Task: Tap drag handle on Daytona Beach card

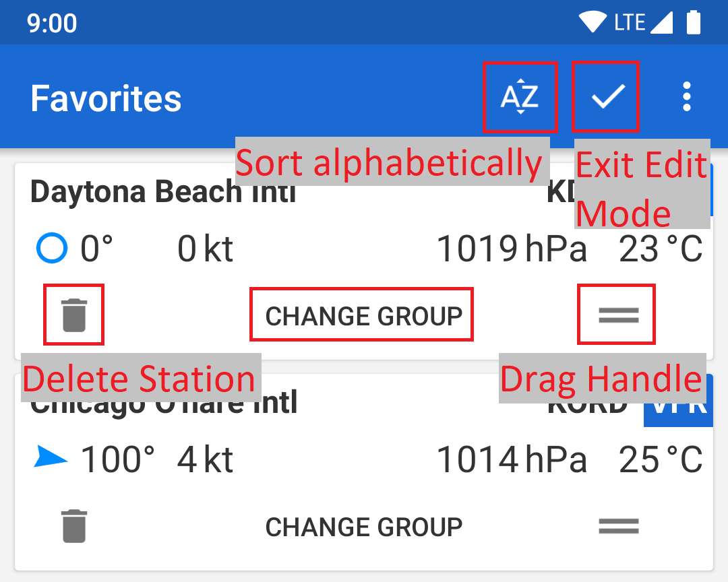Action: pos(618,315)
